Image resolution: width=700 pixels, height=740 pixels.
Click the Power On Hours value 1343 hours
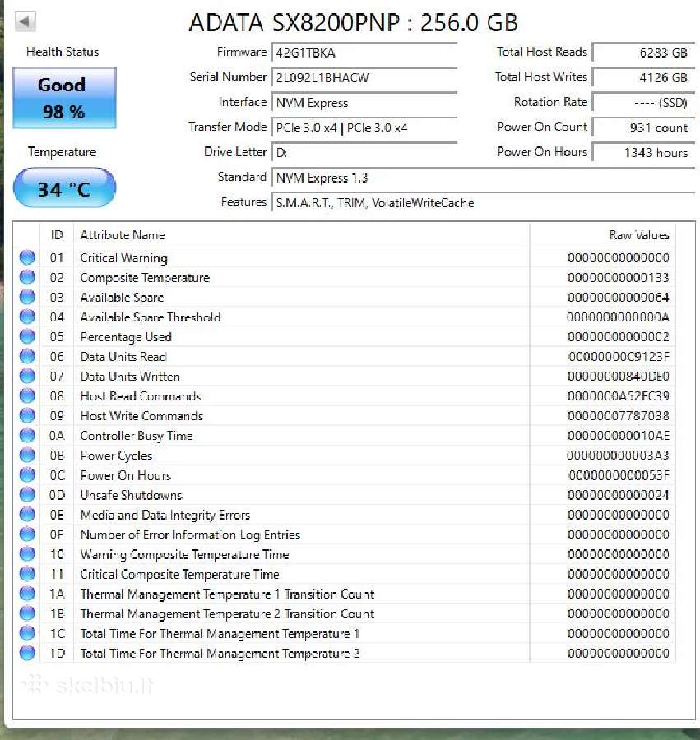coord(643,152)
